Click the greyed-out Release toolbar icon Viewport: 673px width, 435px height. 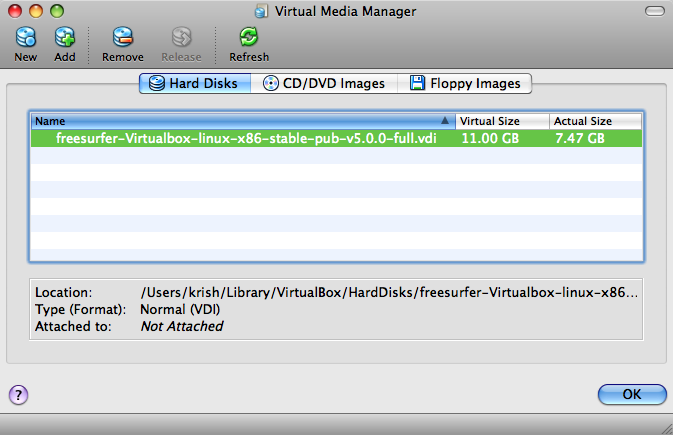(181, 38)
